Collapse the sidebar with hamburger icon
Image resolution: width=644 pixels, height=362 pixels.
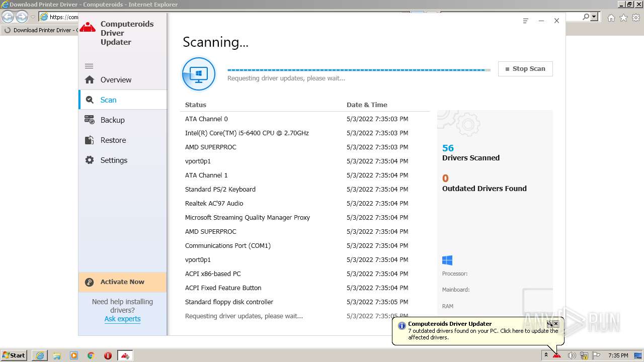coord(89,66)
